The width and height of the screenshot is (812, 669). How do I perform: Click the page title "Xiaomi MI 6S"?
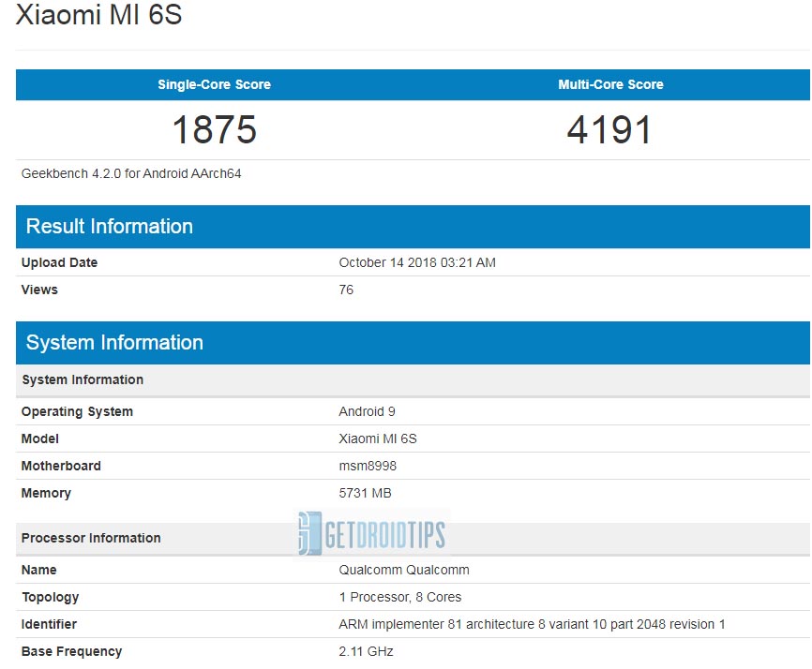(x=98, y=13)
